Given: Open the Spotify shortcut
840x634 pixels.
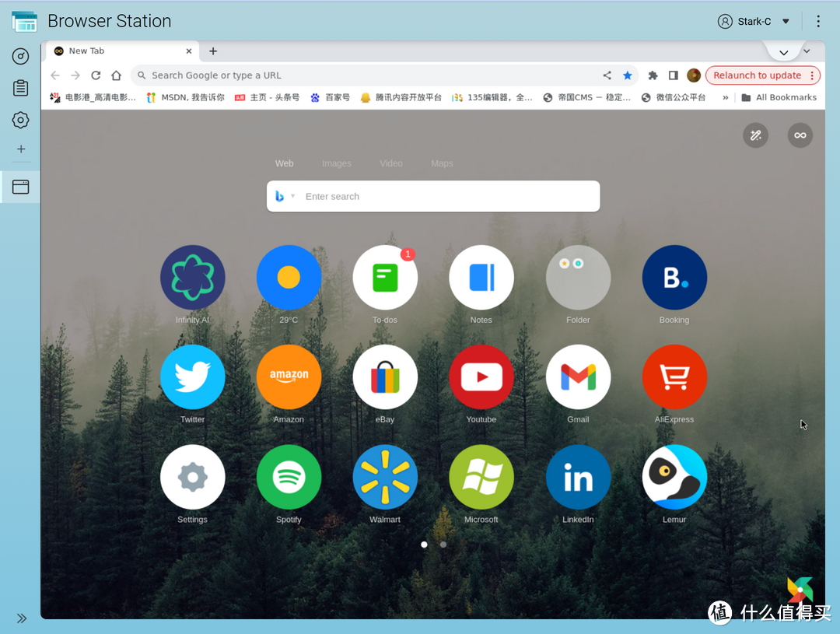Looking at the screenshot, I should [x=289, y=476].
